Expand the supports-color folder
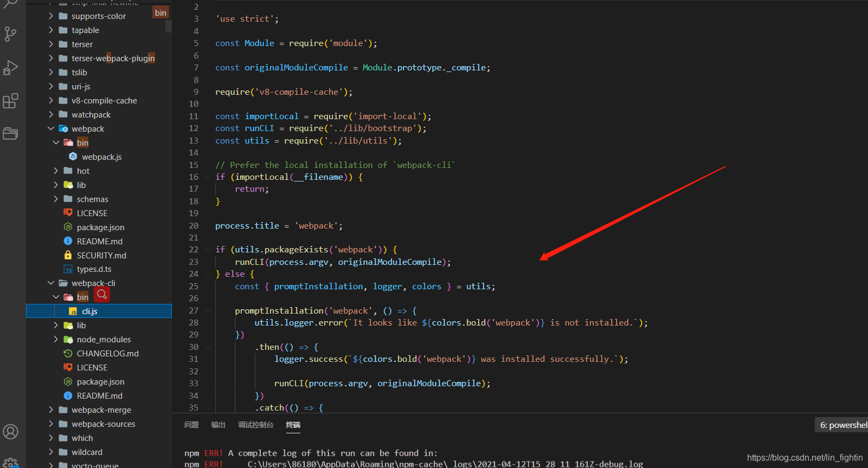 point(51,16)
